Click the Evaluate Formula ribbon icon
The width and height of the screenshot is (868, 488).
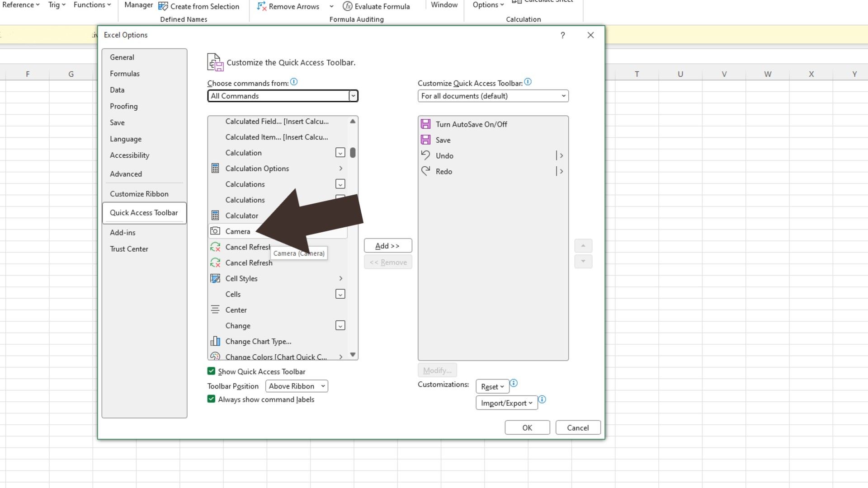[x=347, y=6]
